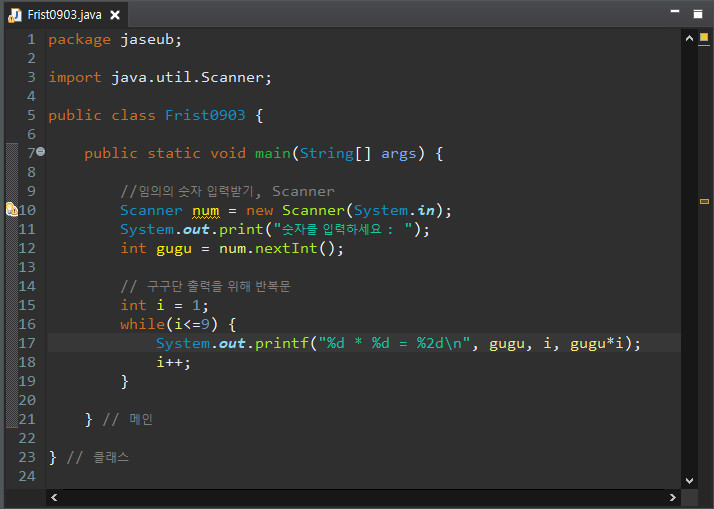Select the Frist0903.java editor tab

[64, 15]
